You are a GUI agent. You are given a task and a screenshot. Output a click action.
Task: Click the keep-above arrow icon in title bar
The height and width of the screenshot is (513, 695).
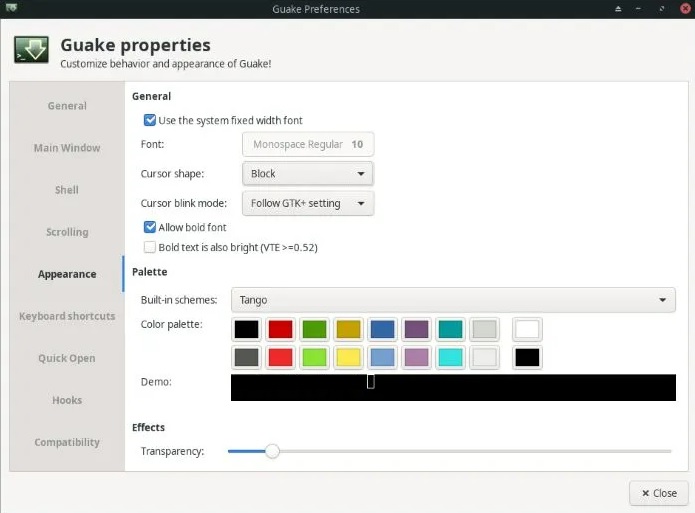[618, 9]
